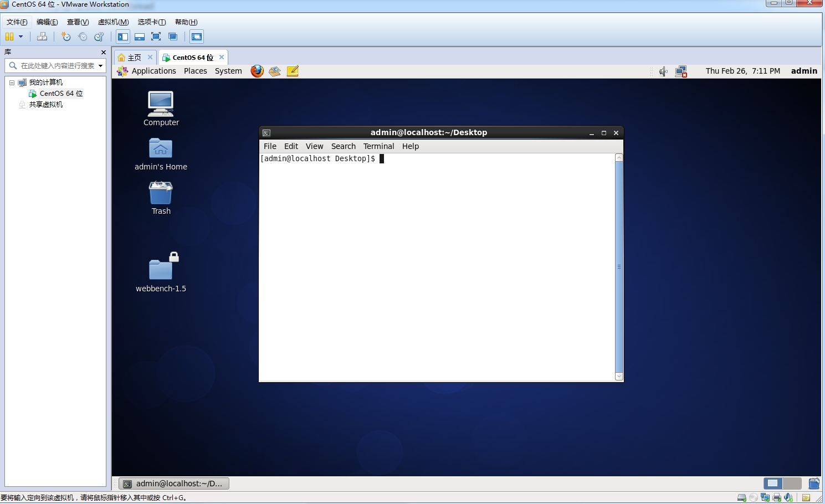
Task: Click the admin@localhost taskbar button
Action: [x=174, y=484]
